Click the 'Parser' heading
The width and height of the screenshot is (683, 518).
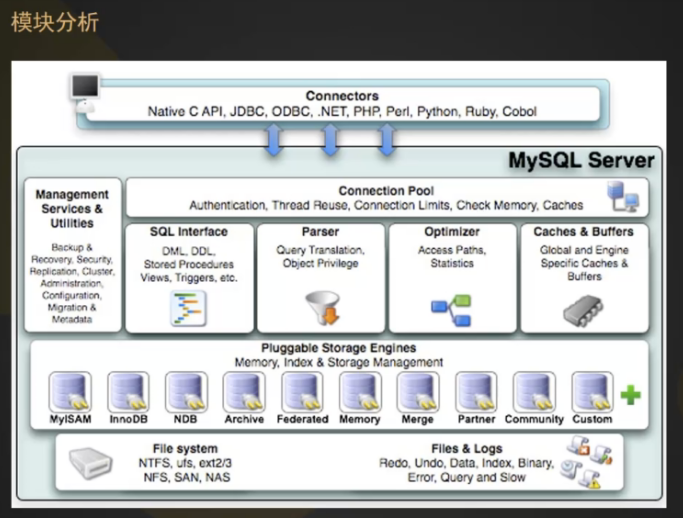click(x=320, y=231)
